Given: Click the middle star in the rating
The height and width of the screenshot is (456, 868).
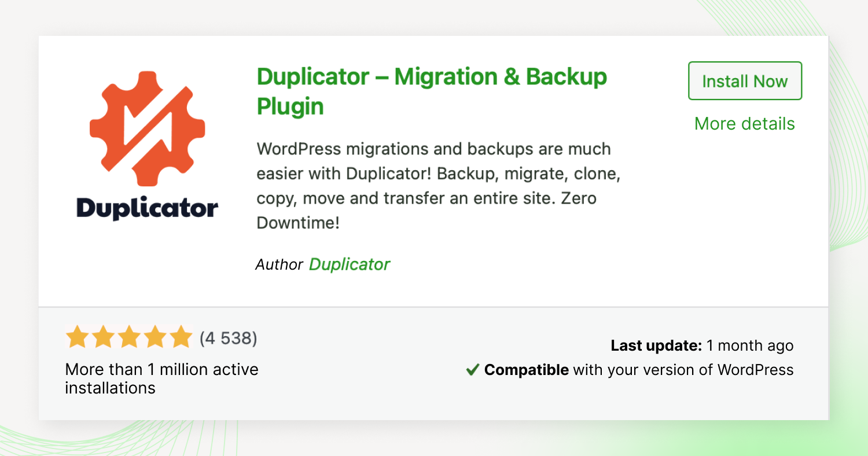Looking at the screenshot, I should point(128,336).
